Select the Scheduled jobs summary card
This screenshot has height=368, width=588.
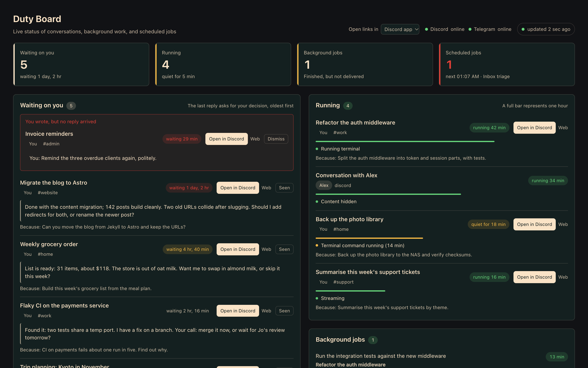point(507,64)
